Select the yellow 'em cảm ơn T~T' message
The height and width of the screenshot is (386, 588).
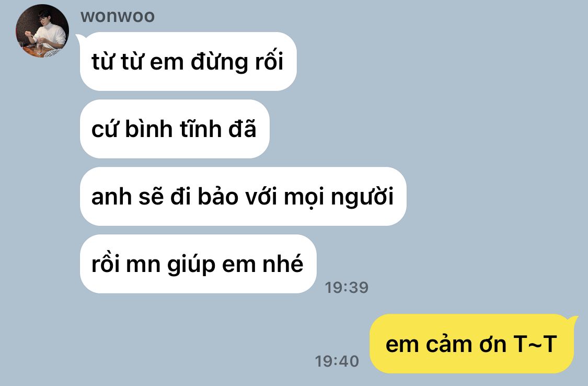point(472,344)
